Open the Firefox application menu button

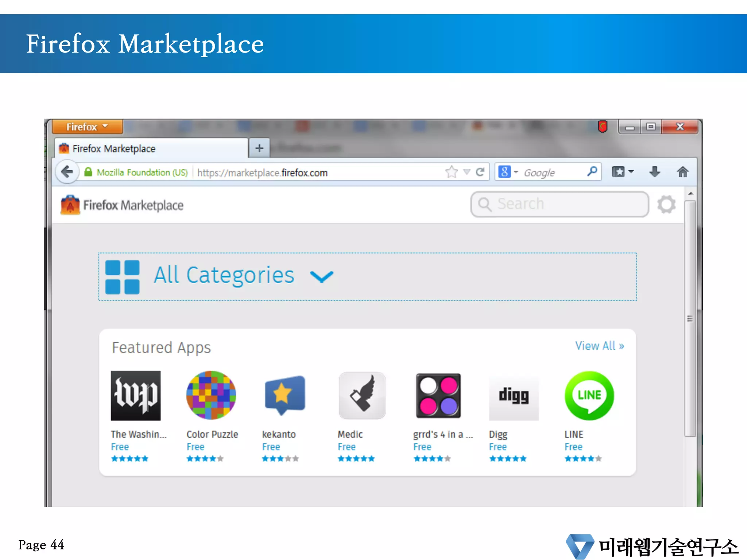[x=88, y=127]
